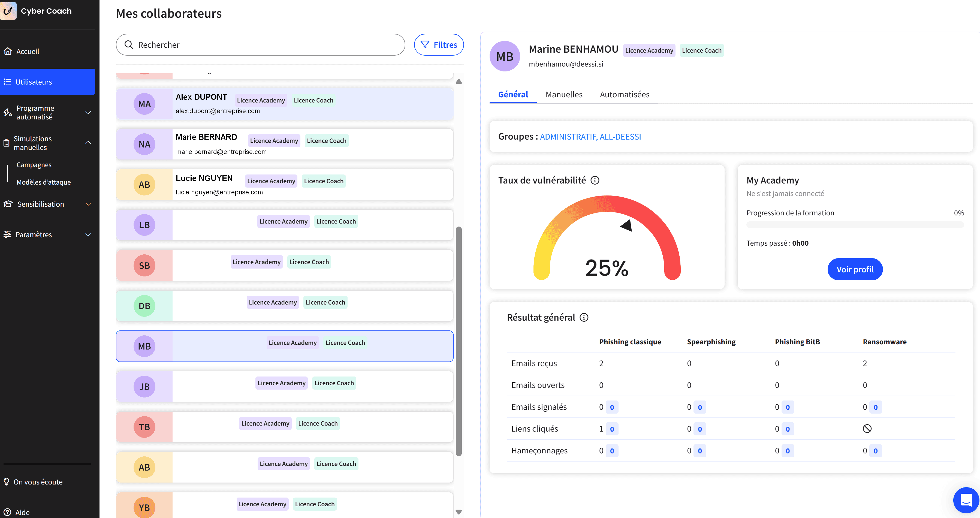
Task: Click the MB avatar in profile header
Action: [x=505, y=56]
